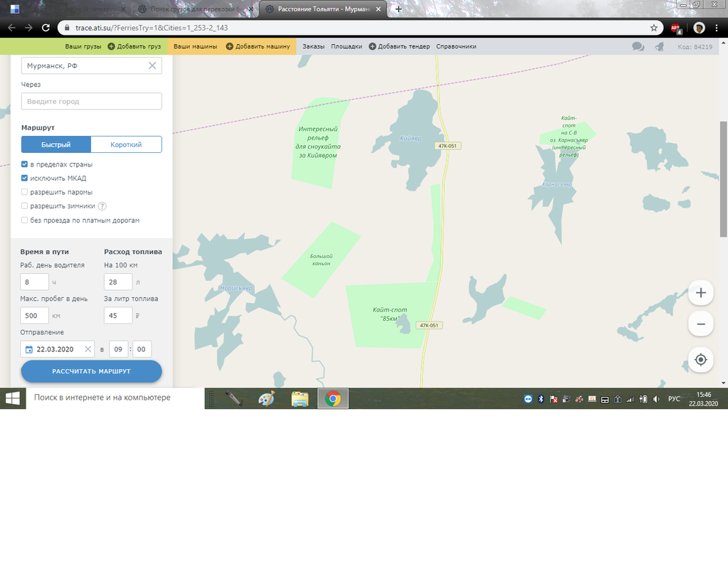Open Windows Start menu
728x569 pixels.
13,398
